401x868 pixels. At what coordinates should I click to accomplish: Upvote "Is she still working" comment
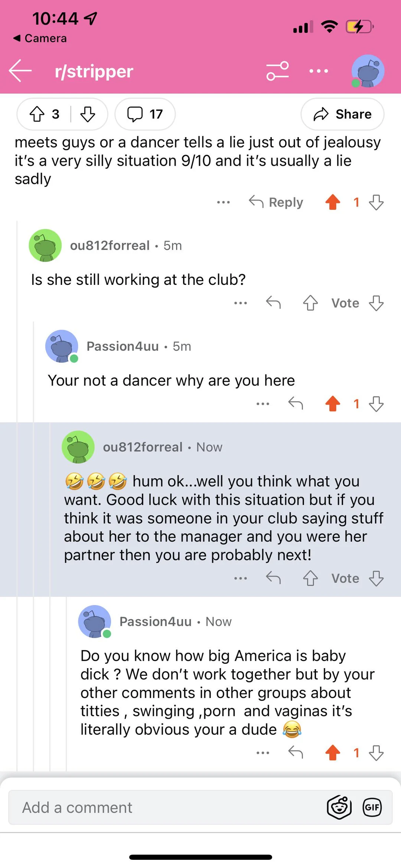[x=310, y=303]
